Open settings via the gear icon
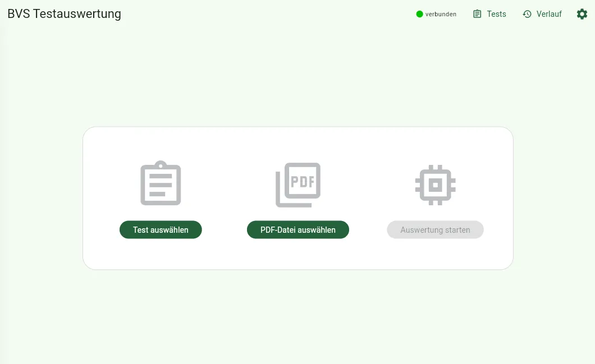The height and width of the screenshot is (364, 595). coord(582,14)
